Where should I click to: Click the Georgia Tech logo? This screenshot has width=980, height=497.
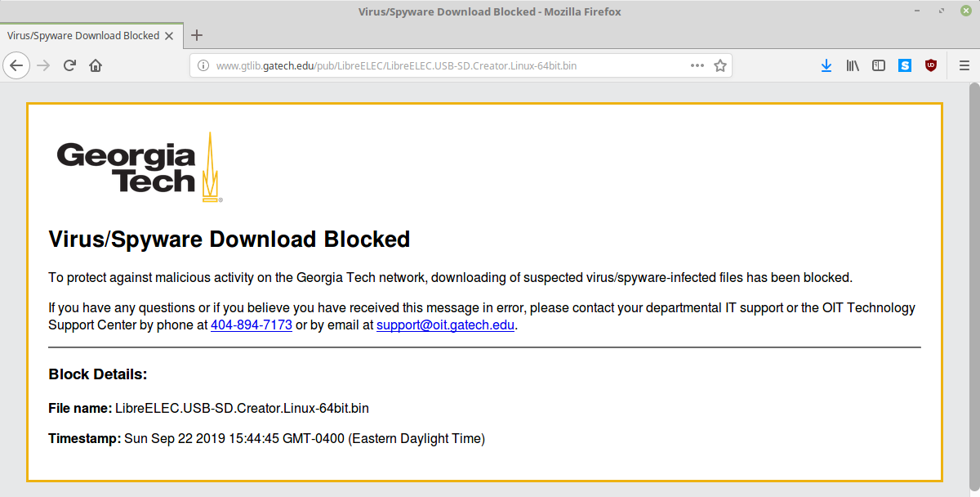139,168
